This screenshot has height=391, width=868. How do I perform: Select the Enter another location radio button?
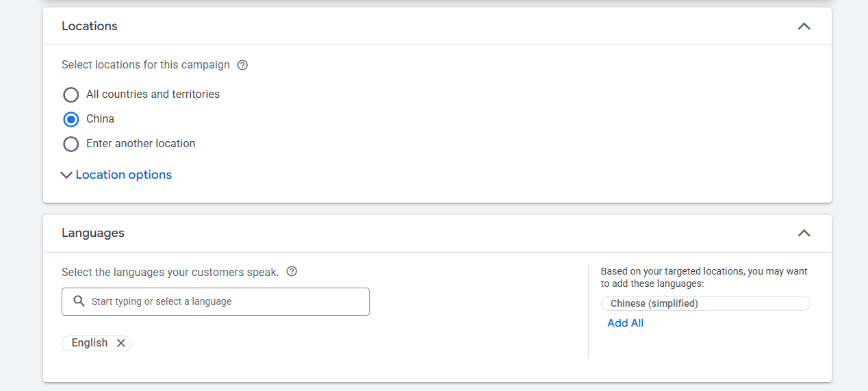coord(71,144)
